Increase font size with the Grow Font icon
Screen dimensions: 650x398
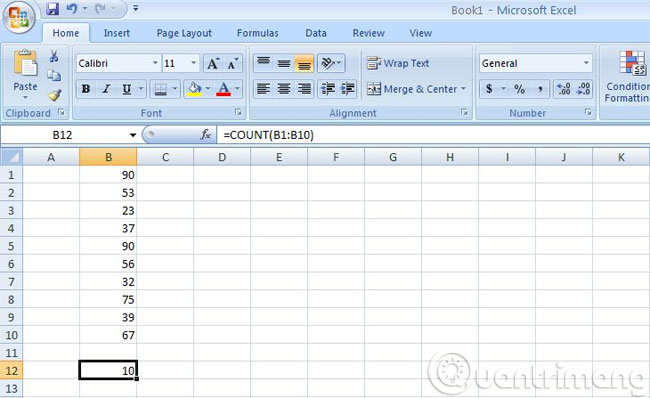213,63
